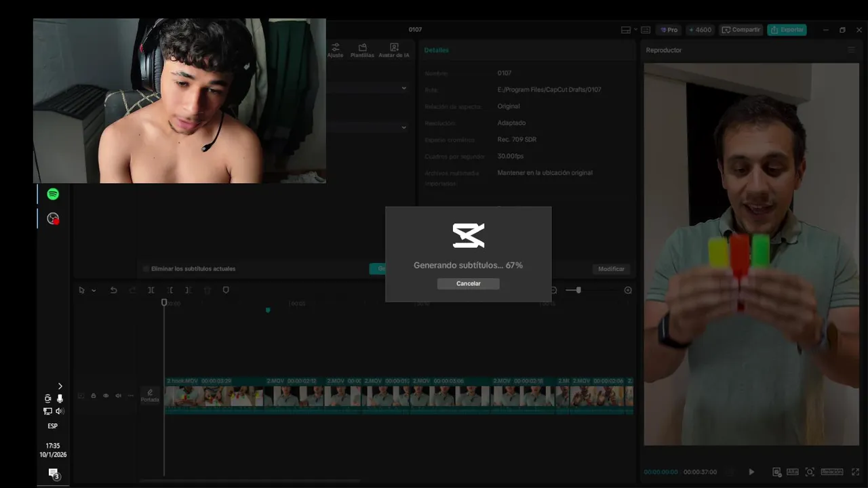Undo the last action

click(113, 290)
